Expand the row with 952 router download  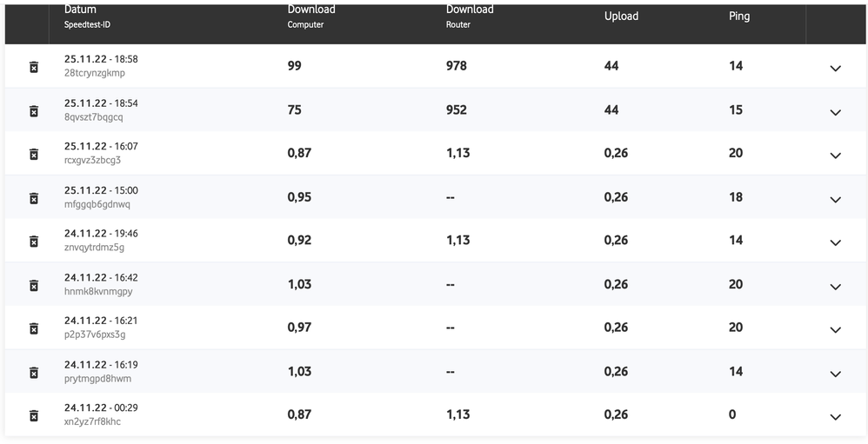[x=835, y=112]
